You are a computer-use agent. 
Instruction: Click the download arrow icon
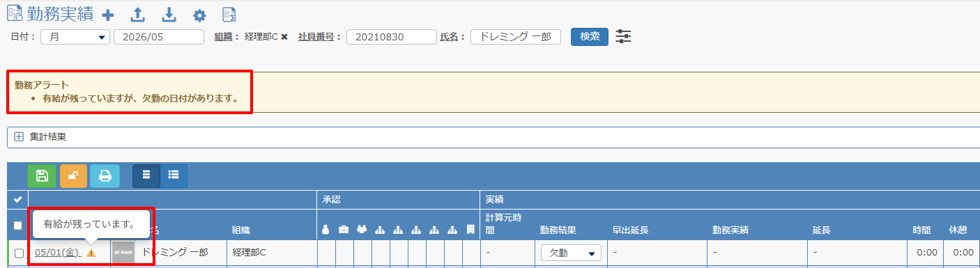(169, 15)
